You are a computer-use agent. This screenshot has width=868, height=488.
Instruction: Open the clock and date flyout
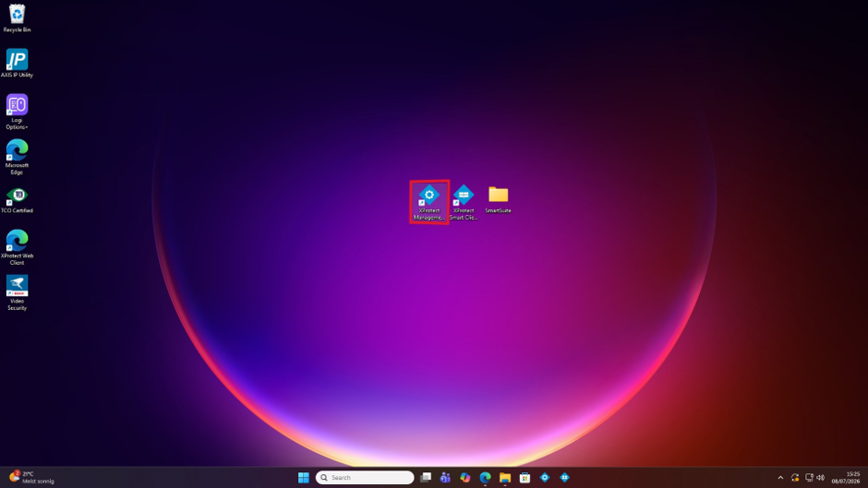845,478
